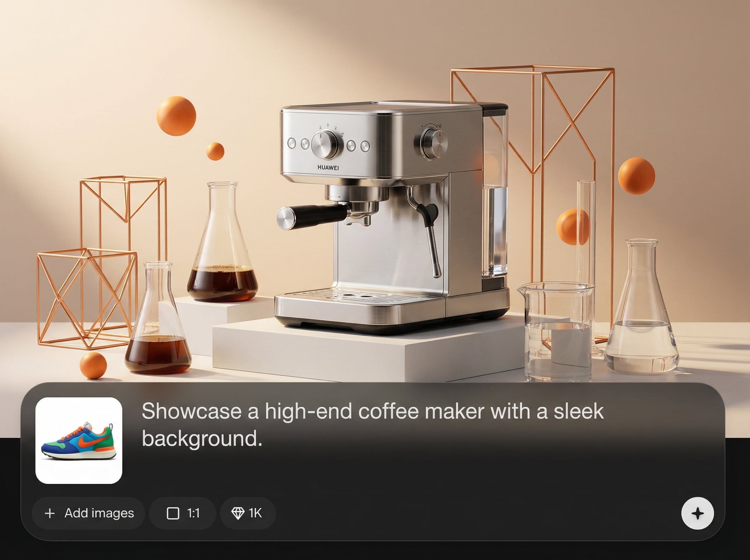The width and height of the screenshot is (750, 560).
Task: Open the sneaker reference image thumbnail
Action: (x=79, y=440)
